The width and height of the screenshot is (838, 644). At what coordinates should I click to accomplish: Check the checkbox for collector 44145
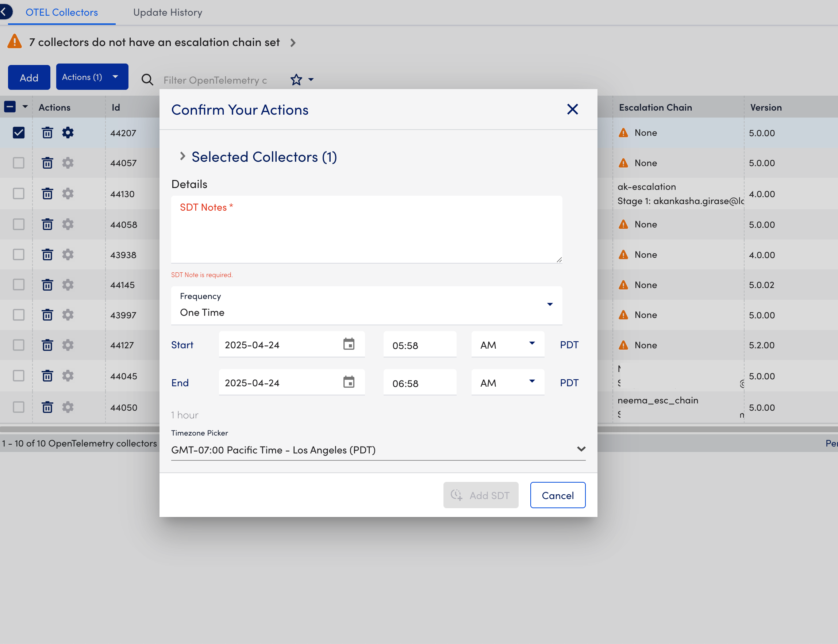[x=18, y=285]
